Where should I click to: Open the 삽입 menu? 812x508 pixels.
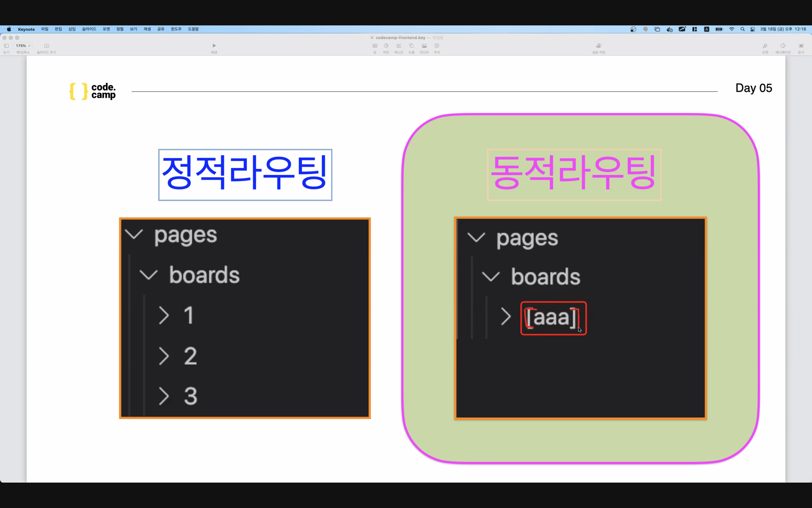coord(72,29)
